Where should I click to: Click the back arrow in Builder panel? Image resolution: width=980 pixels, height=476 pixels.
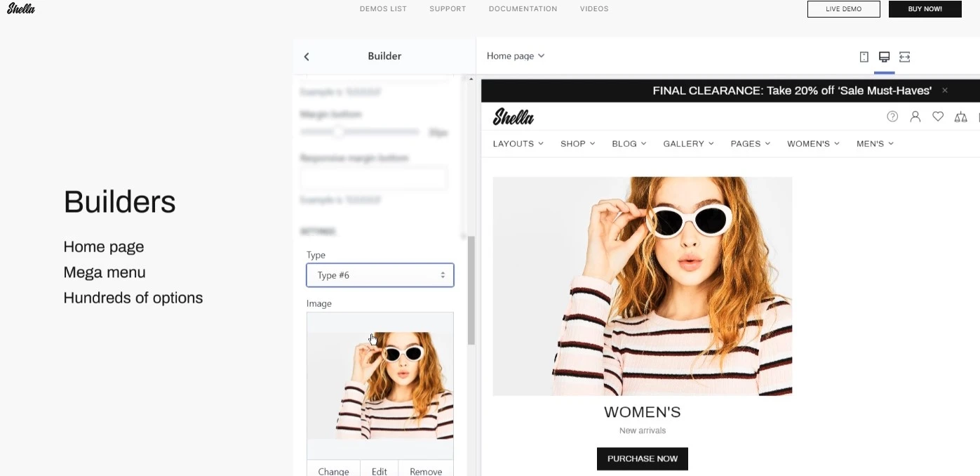[307, 57]
